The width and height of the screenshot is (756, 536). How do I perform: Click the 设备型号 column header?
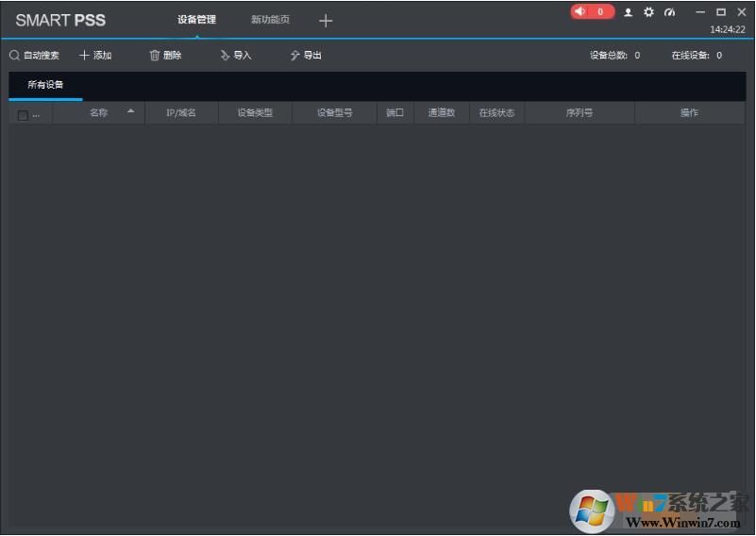coord(335,113)
